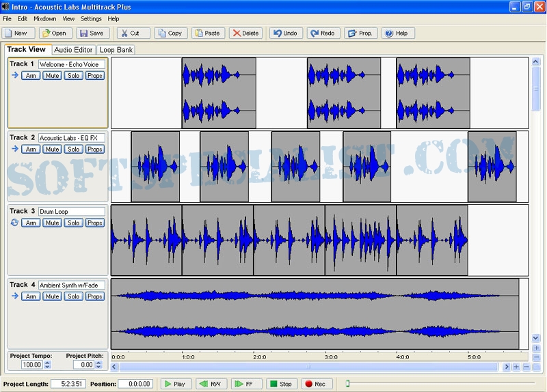Viewport: 547px width, 392px height.
Task: Click the playback position slider handle
Action: pyautogui.click(x=347, y=384)
